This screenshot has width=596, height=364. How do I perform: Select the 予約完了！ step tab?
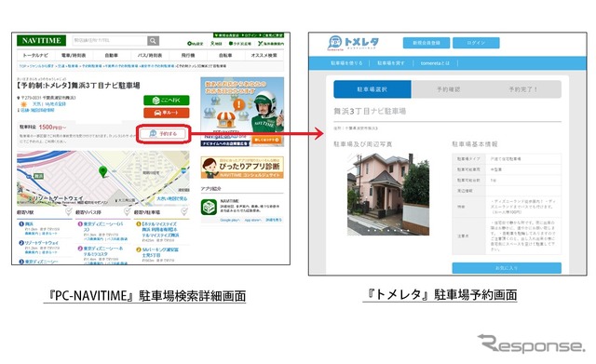pos(523,89)
